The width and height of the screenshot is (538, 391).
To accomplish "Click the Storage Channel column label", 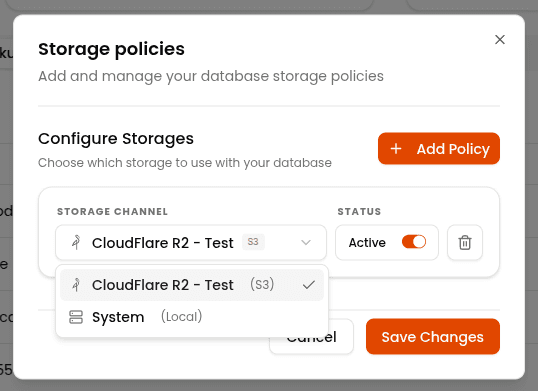I will (x=112, y=212).
